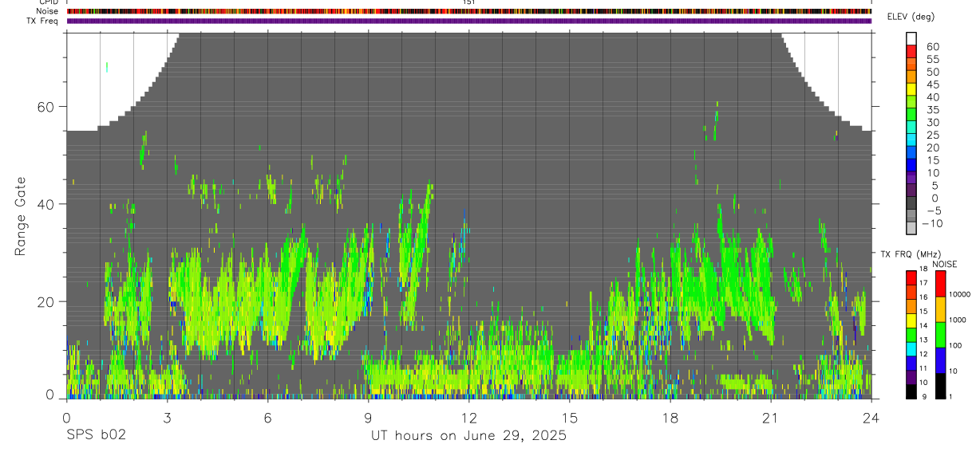Click the '20' tick on Range Gate axis
980x452 pixels.
click(x=46, y=302)
